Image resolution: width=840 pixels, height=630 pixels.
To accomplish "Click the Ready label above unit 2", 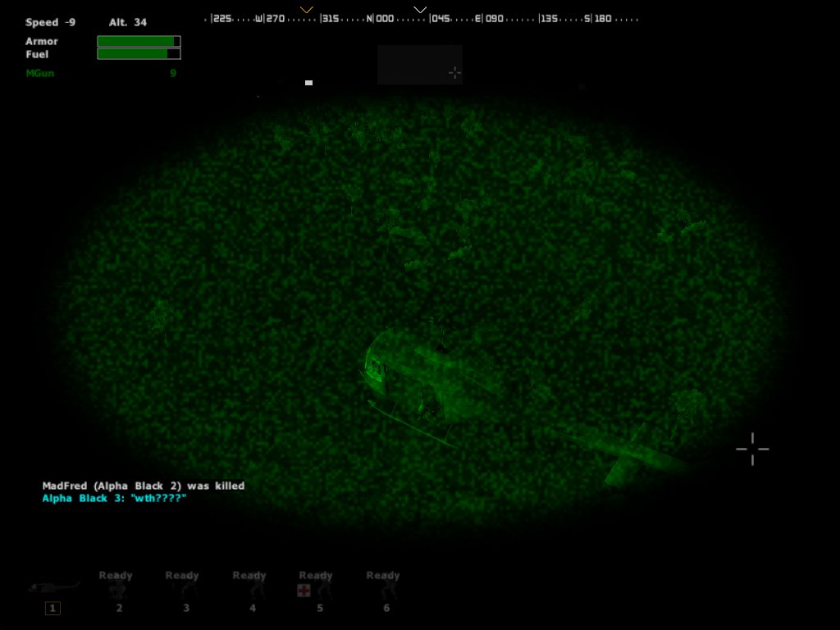I will pos(115,575).
